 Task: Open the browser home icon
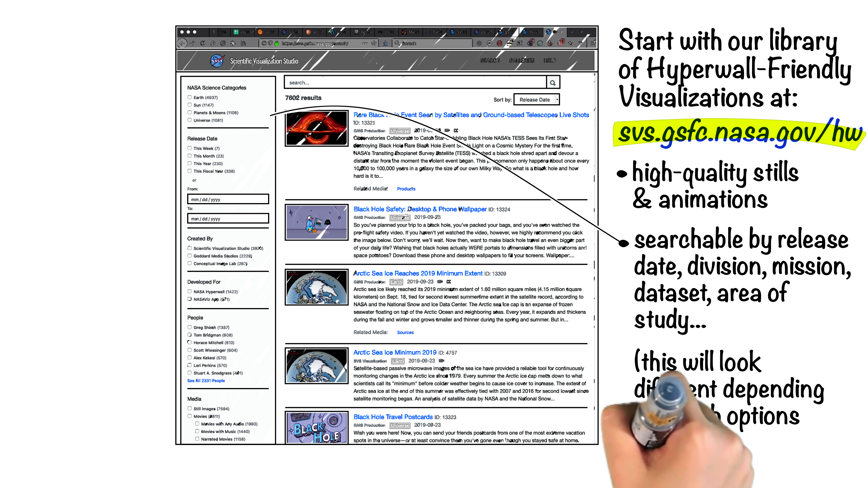[x=213, y=43]
